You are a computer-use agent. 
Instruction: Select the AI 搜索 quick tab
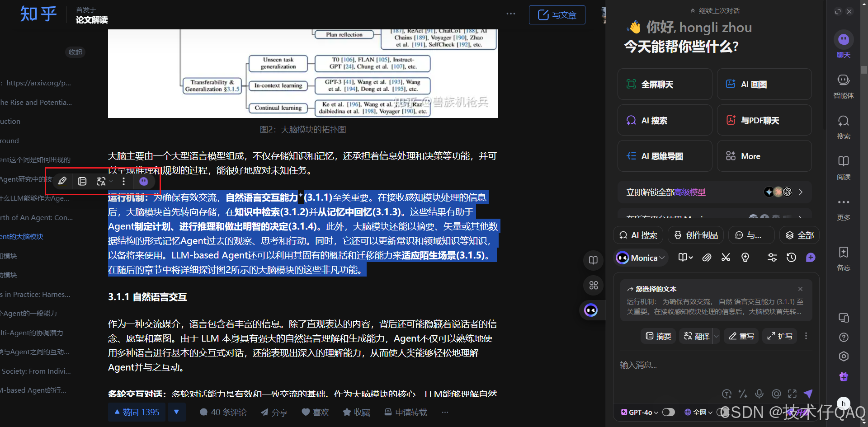pos(638,235)
